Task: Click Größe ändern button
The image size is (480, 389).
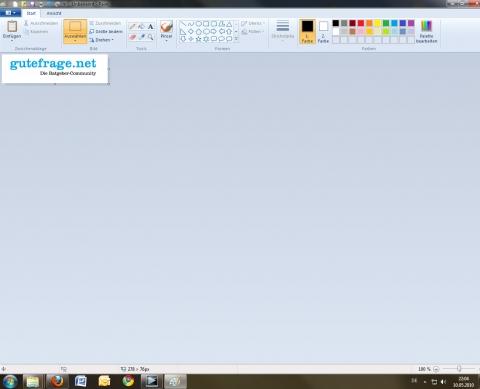Action: [x=106, y=31]
